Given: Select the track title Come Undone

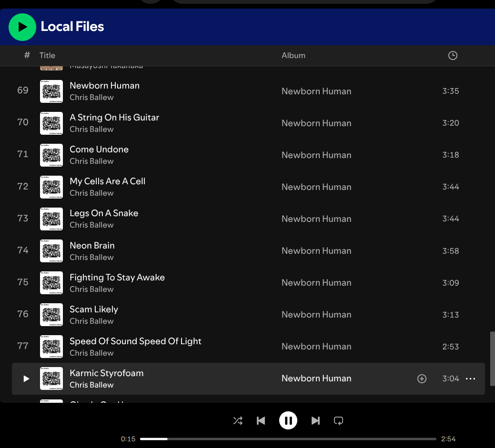Looking at the screenshot, I should (99, 149).
